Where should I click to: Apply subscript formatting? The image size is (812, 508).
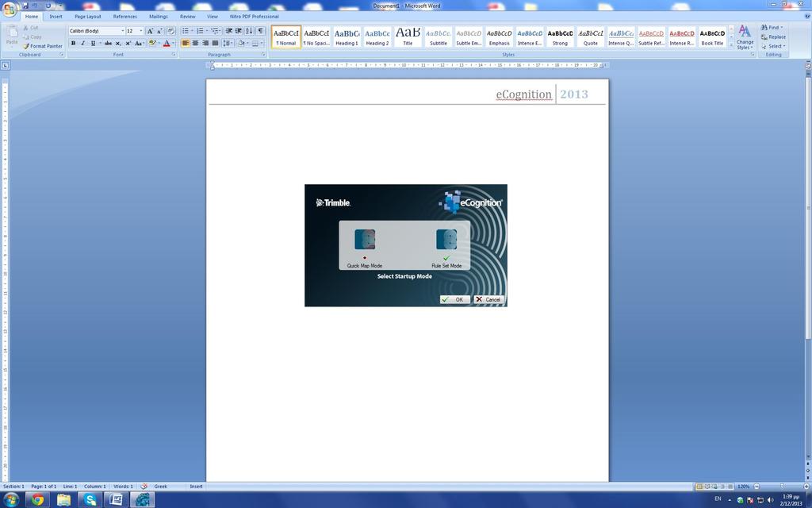(x=118, y=44)
